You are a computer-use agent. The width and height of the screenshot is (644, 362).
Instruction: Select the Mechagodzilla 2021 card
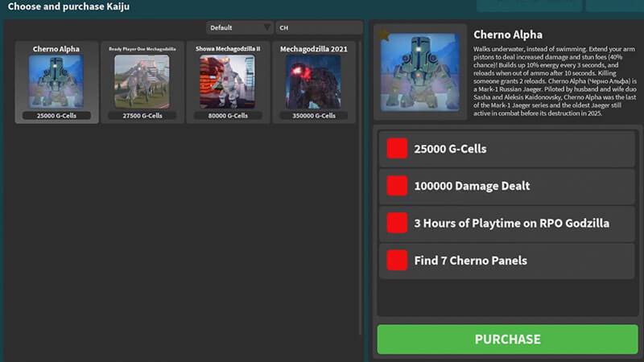(314, 82)
